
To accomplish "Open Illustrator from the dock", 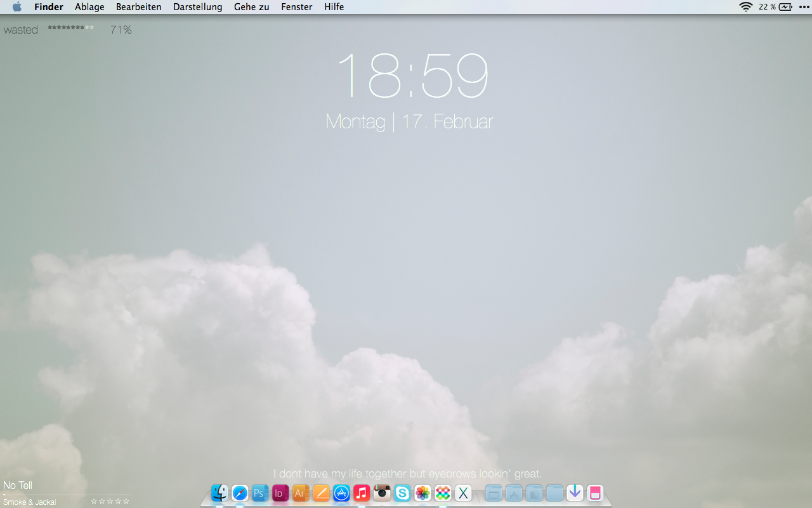I will [301, 493].
